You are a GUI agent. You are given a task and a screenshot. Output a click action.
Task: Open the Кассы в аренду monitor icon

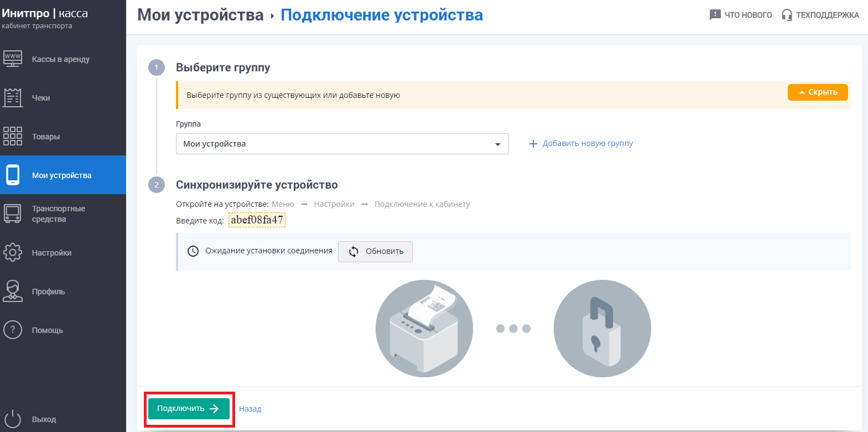pyautogui.click(x=13, y=59)
